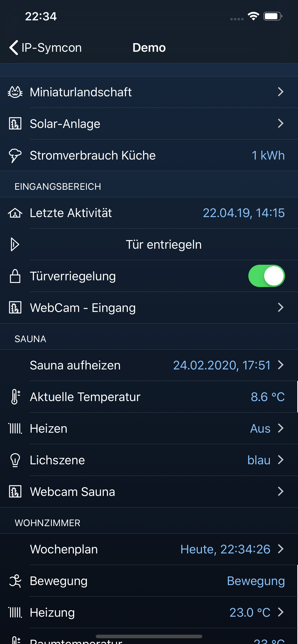This screenshot has width=298, height=644.
Task: Open Heizen options via the chevron
Action: click(280, 429)
